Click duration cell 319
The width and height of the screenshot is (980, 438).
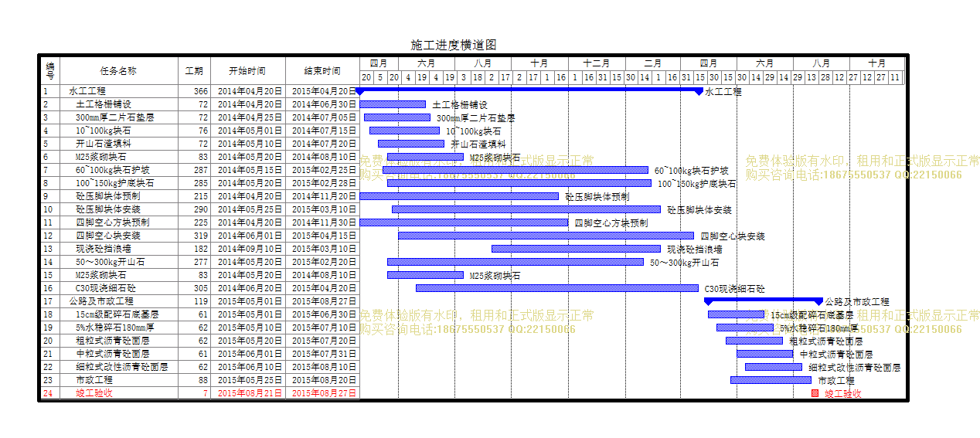coord(194,236)
